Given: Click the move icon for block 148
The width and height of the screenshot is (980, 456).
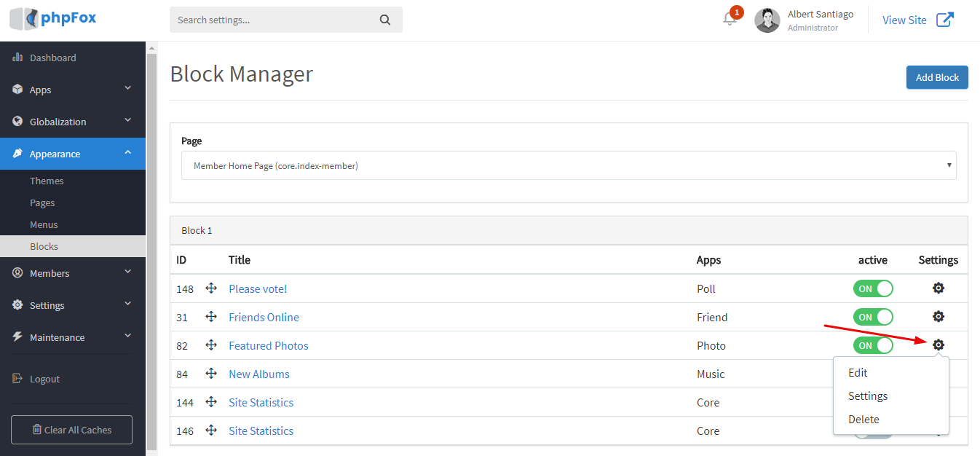Looking at the screenshot, I should [x=211, y=288].
